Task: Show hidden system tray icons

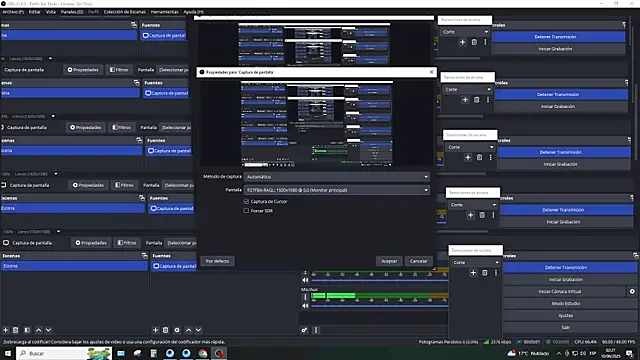Action: [559, 353]
